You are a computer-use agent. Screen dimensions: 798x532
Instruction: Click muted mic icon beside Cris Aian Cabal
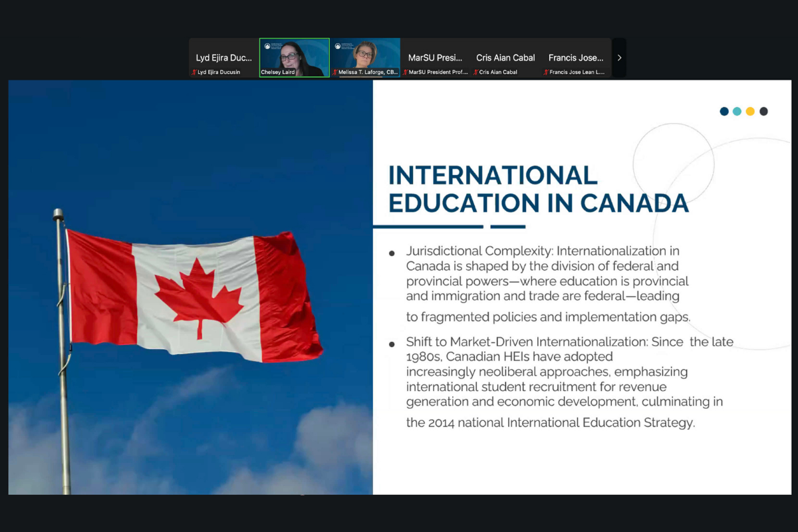coord(476,72)
